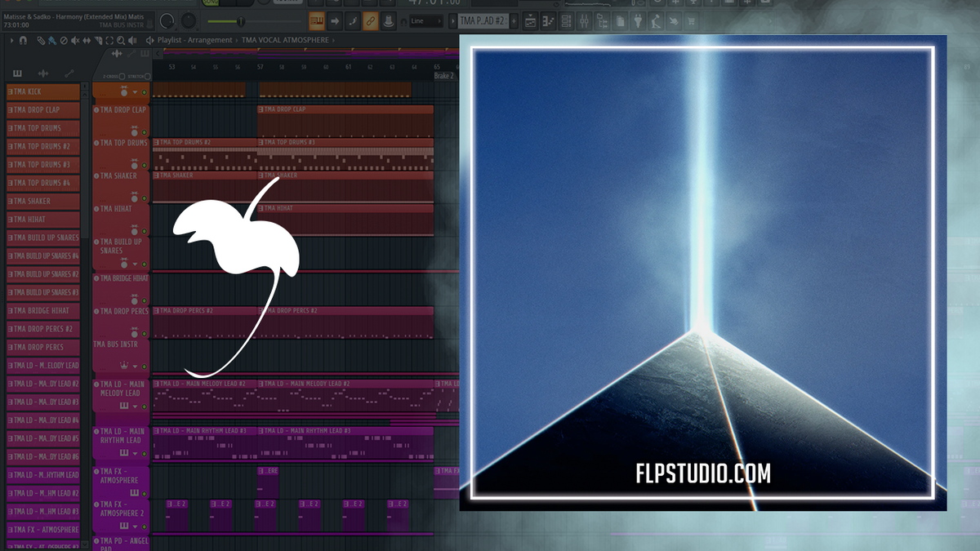Viewport: 980px width, 551px height.
Task: Expand the arrow next to TMA VOCAL ATMOSPHERE
Action: coord(332,38)
